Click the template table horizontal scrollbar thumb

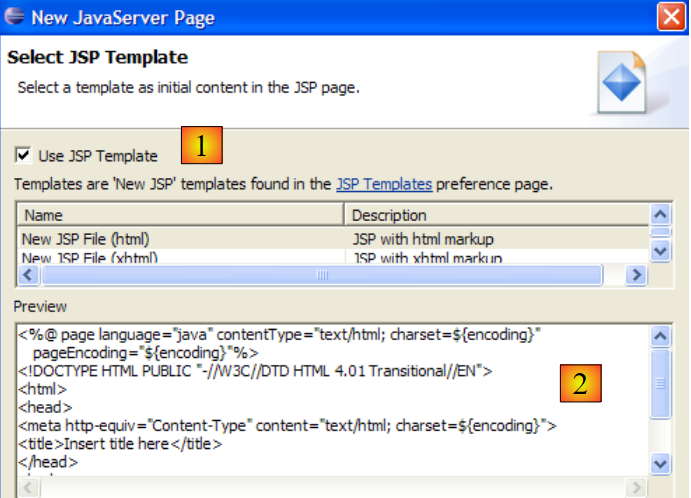point(322,274)
